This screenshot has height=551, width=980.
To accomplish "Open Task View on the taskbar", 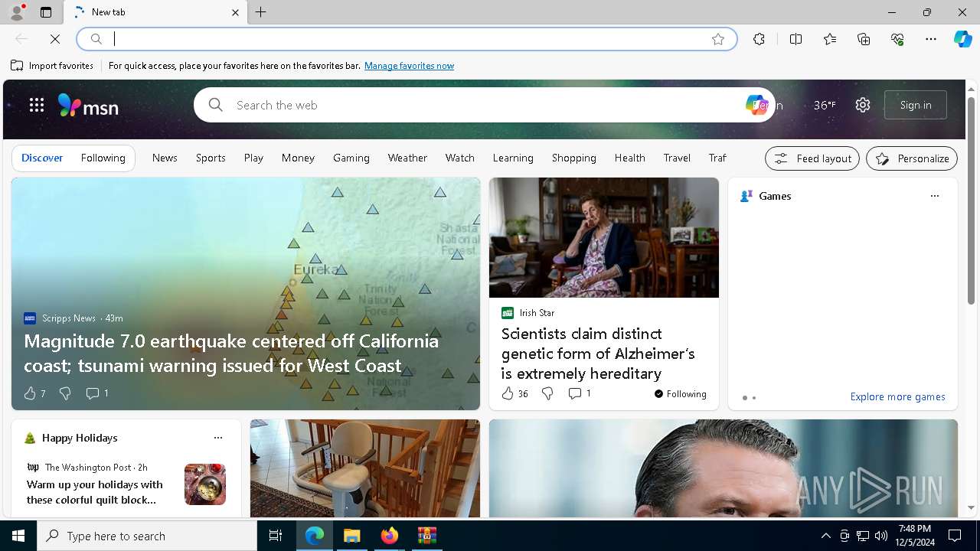I will point(276,536).
